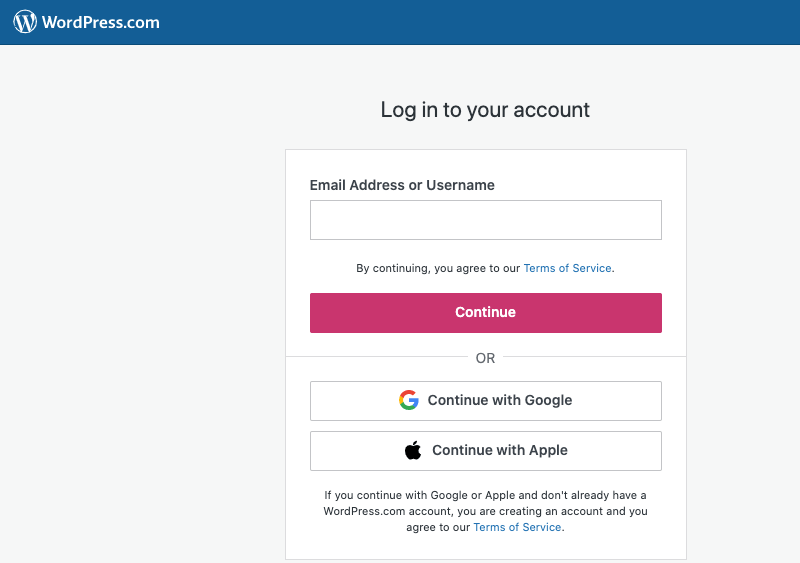Click the Log in to your account heading
This screenshot has height=563, width=800.
485,110
